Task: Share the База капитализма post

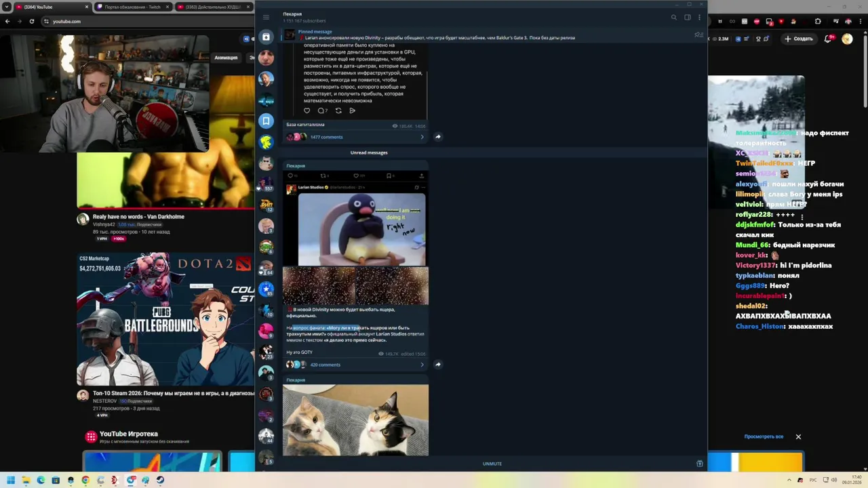Action: 437,136
